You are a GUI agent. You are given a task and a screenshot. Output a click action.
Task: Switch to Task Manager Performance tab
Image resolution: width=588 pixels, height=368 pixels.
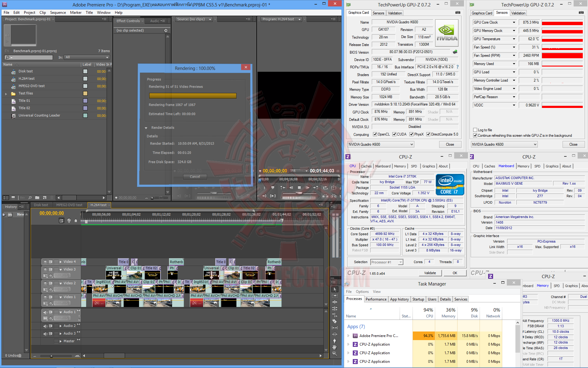click(x=376, y=299)
